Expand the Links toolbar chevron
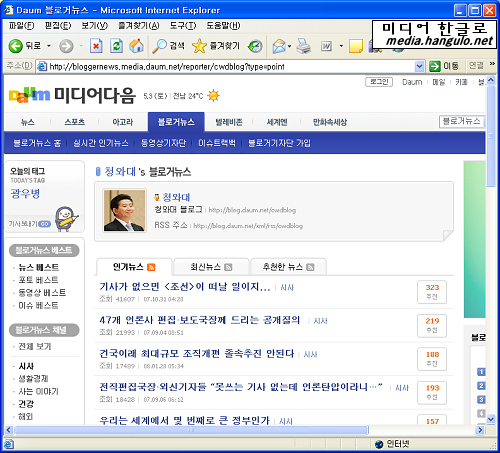 tap(492, 64)
